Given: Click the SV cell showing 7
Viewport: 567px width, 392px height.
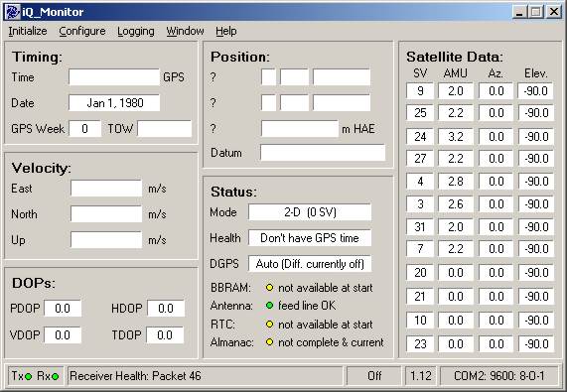Looking at the screenshot, I should (x=420, y=248).
